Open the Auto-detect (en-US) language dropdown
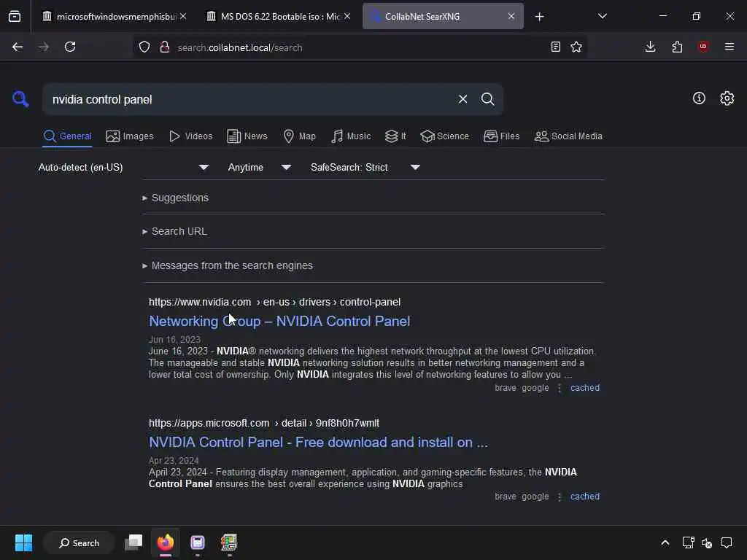The image size is (747, 560). point(123,167)
